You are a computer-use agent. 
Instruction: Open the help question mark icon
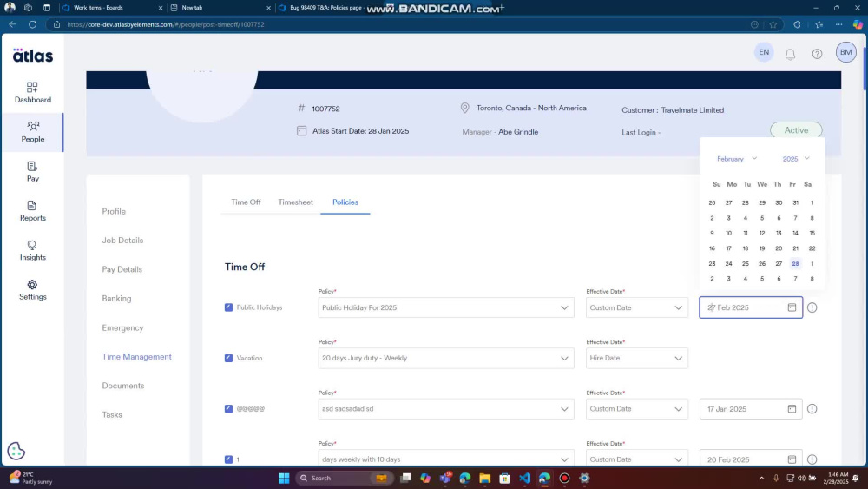[817, 54]
